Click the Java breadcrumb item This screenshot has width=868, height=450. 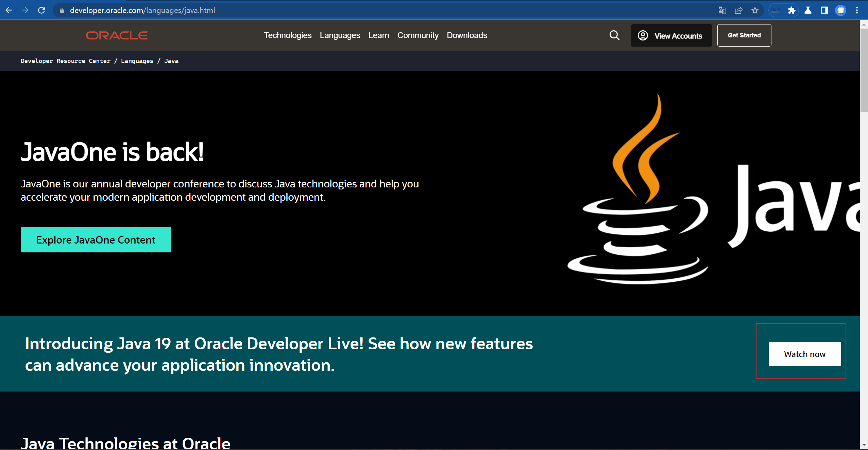(x=171, y=61)
